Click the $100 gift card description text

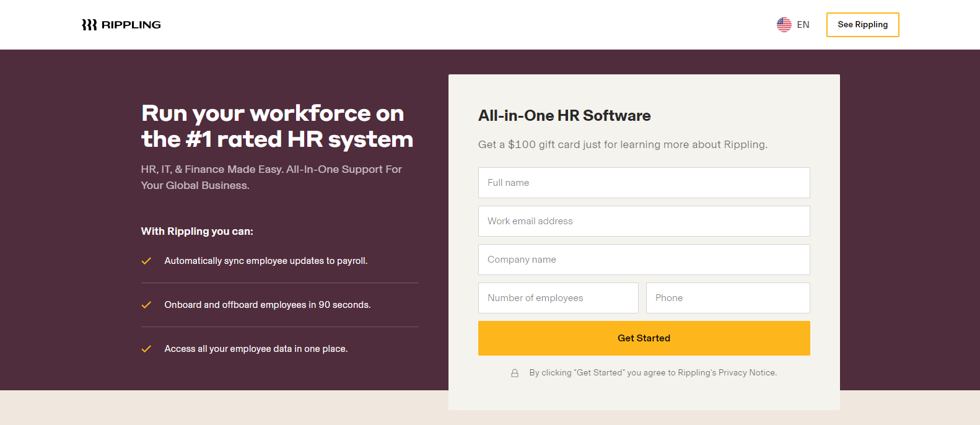[623, 144]
